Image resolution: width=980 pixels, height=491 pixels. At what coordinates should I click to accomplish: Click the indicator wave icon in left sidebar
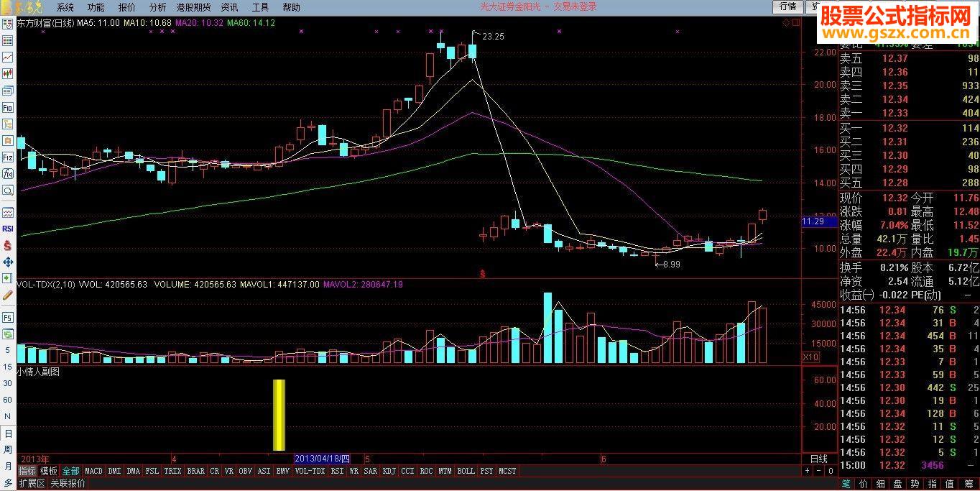(8, 212)
